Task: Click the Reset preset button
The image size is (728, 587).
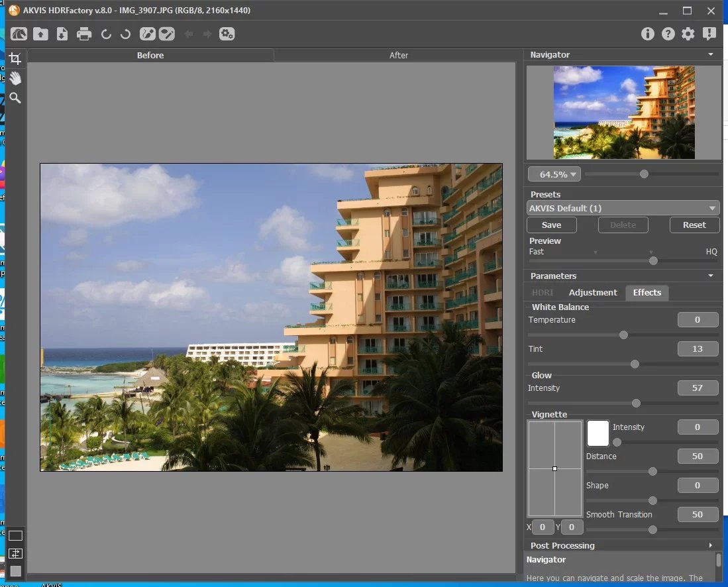Action: 694,225
